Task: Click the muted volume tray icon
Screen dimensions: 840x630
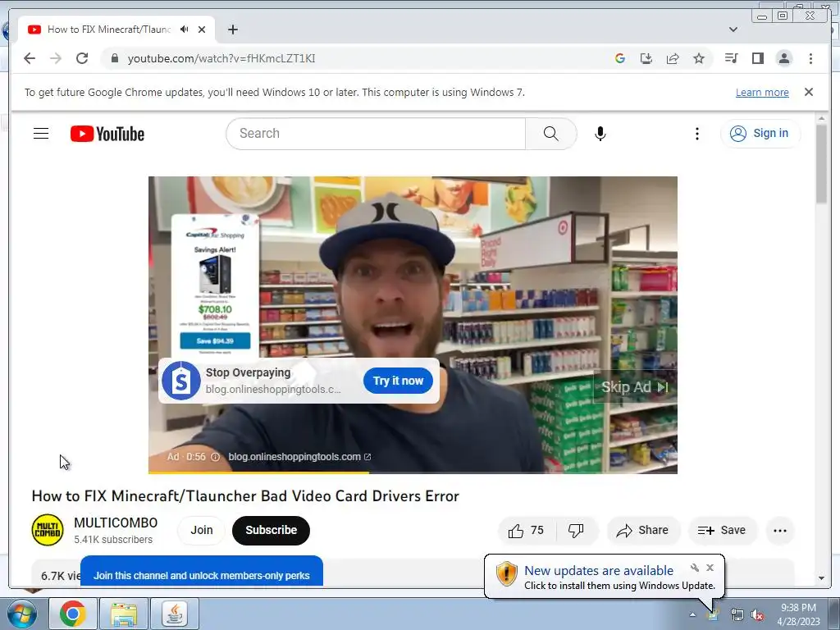Action: click(757, 615)
